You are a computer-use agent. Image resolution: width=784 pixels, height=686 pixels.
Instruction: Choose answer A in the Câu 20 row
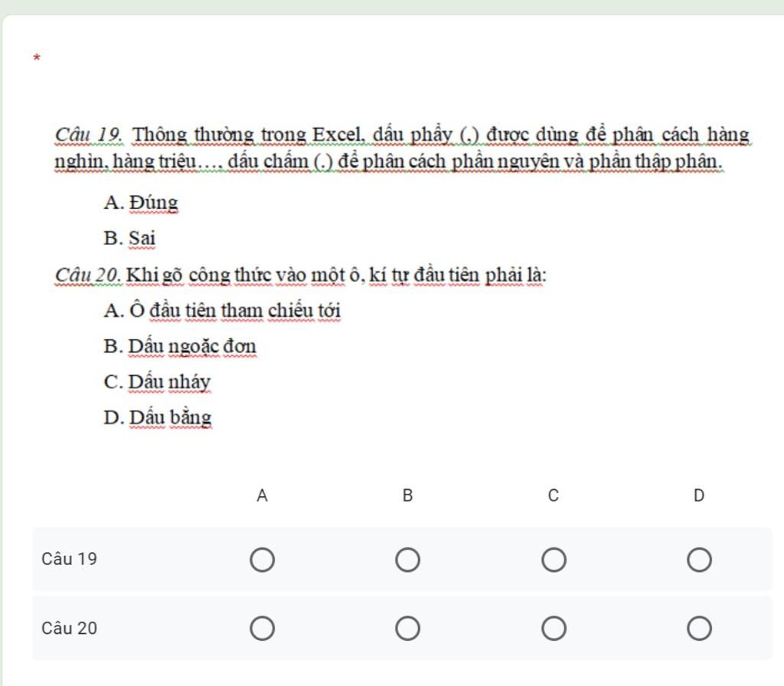(x=262, y=629)
